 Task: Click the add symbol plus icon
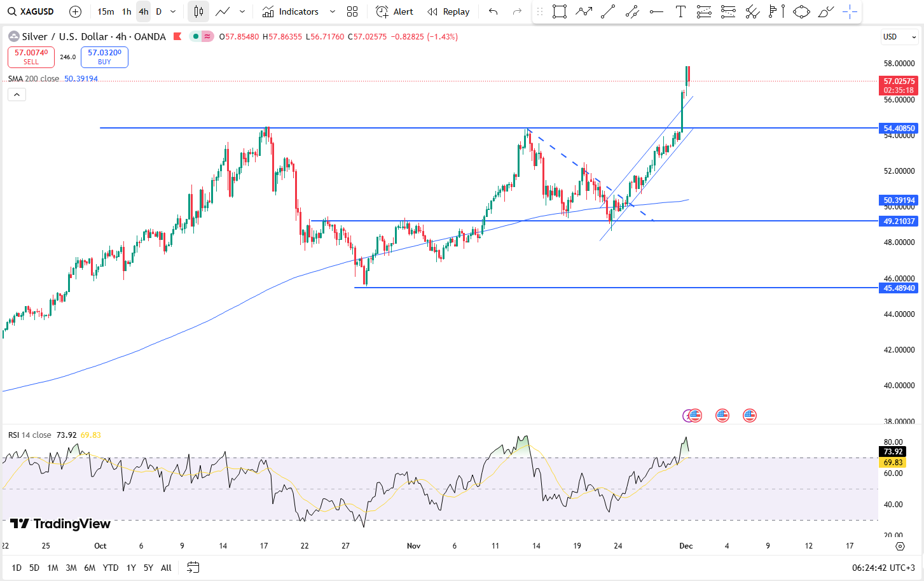pos(75,11)
